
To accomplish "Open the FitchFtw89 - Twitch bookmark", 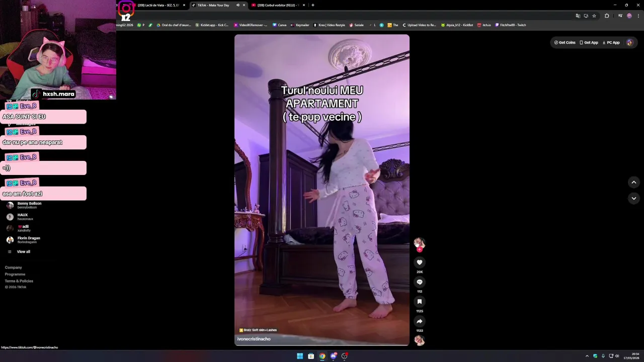I will pyautogui.click(x=510, y=25).
